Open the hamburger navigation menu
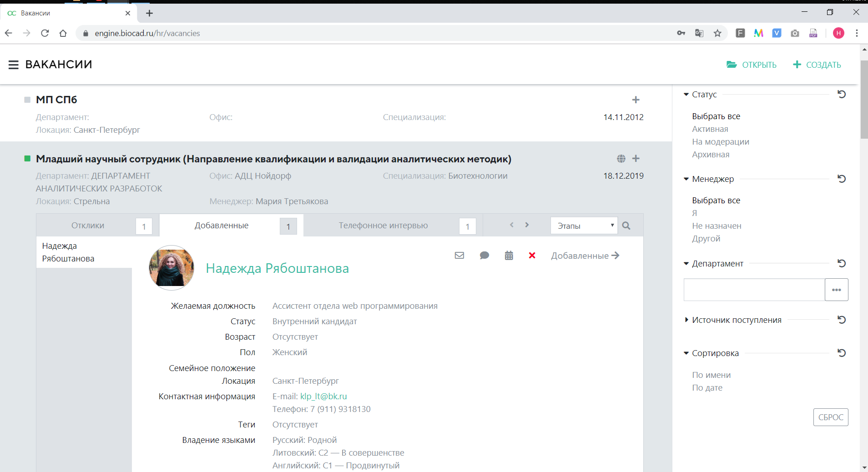868x472 pixels. coord(13,65)
